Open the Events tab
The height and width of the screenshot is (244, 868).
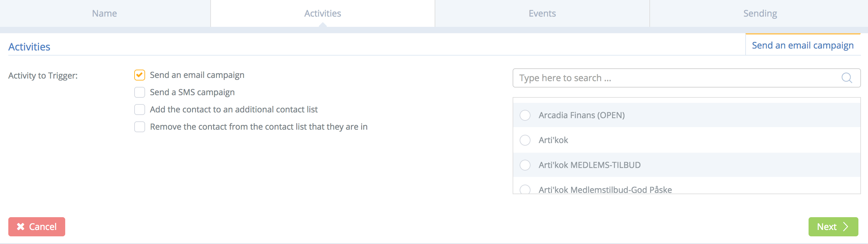[542, 13]
